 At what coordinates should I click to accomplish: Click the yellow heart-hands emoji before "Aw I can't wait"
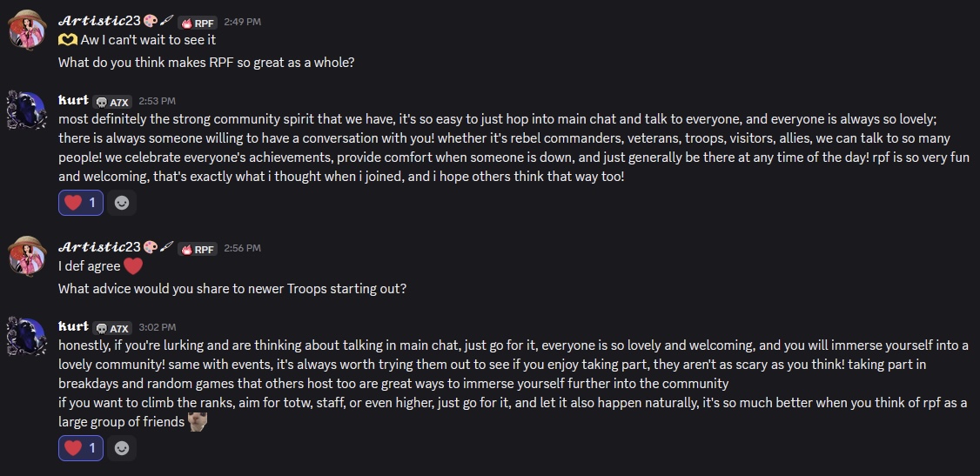tap(67, 39)
